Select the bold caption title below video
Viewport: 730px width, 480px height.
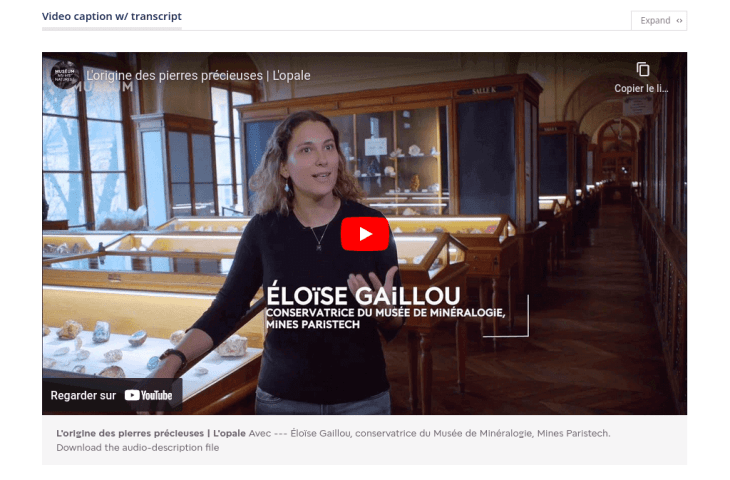click(x=151, y=433)
